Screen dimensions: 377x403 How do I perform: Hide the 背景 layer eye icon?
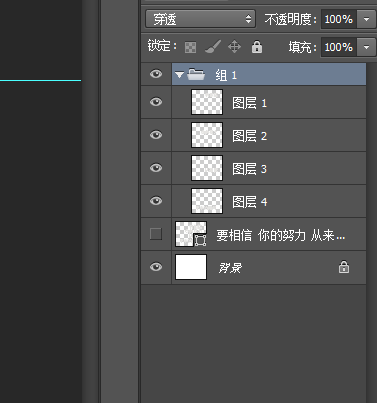point(156,267)
